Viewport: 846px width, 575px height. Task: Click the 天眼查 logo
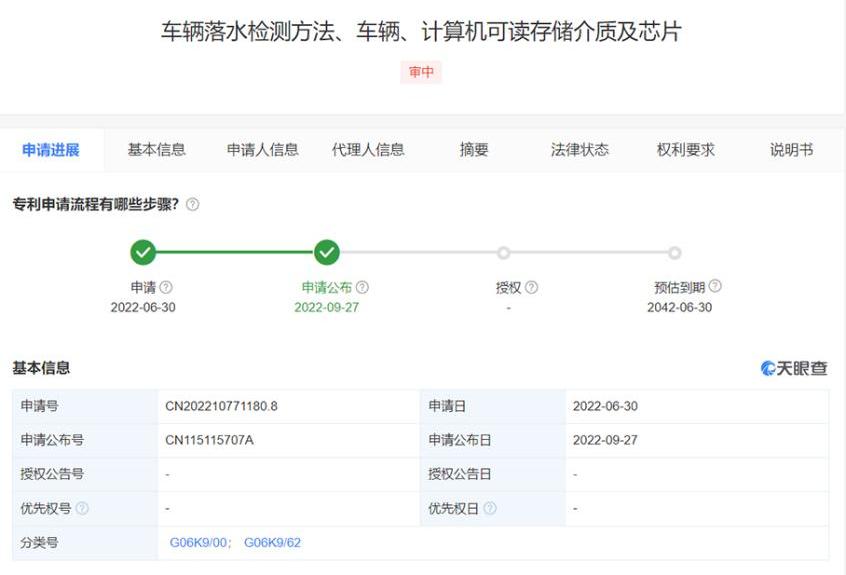[794, 368]
